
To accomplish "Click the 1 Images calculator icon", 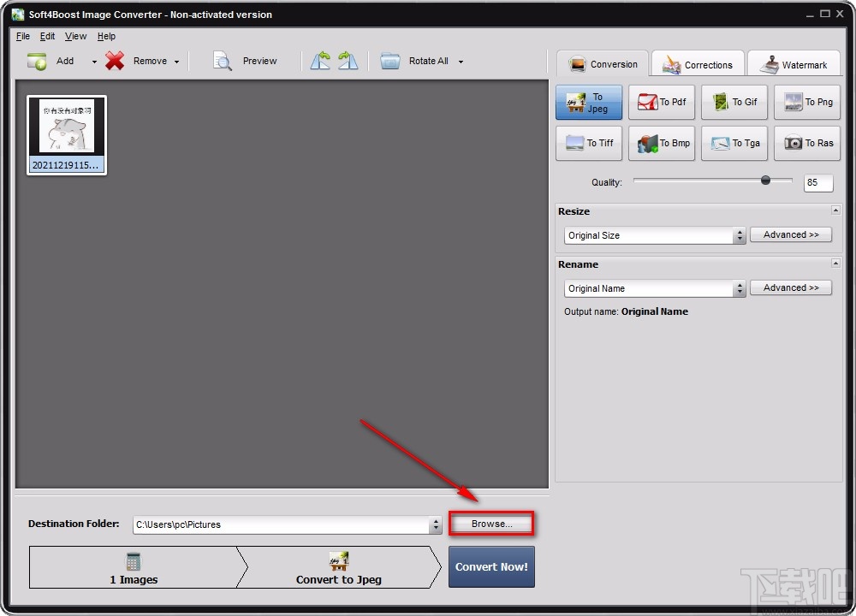I will tap(134, 561).
